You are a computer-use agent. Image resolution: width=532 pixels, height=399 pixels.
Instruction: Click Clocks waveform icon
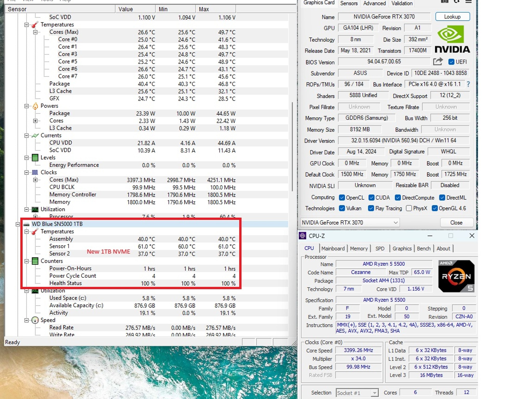point(35,172)
